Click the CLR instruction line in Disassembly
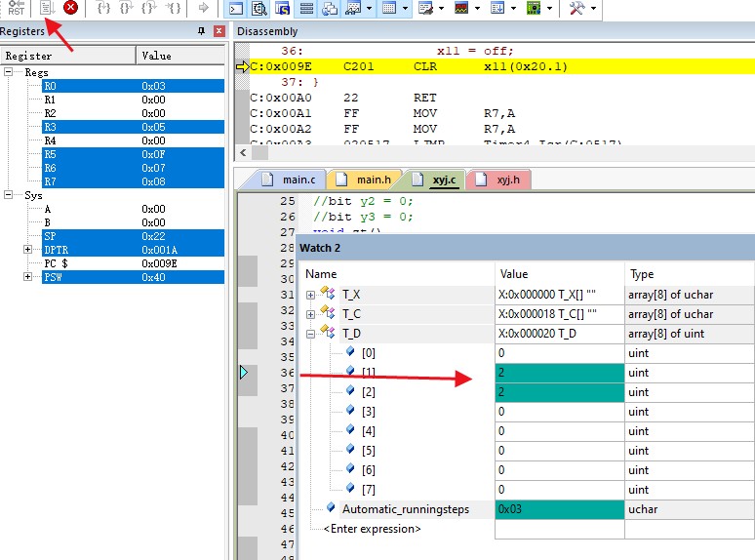This screenshot has width=755, height=560. pyautogui.click(x=501, y=66)
